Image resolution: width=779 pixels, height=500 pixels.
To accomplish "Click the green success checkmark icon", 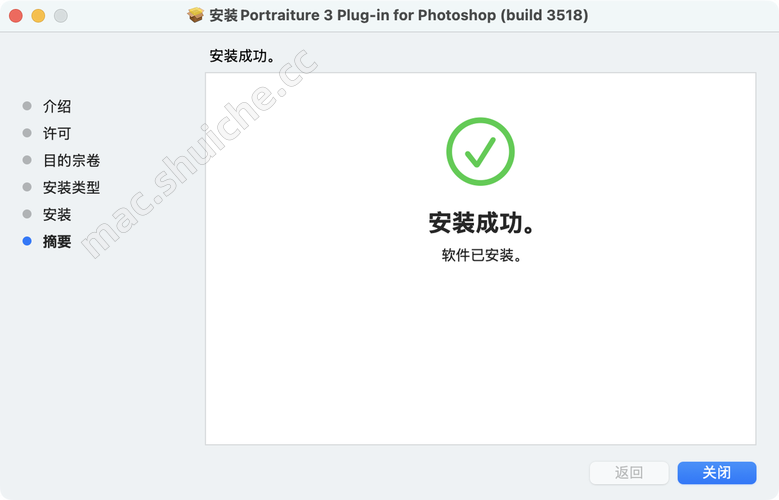I will coord(480,152).
